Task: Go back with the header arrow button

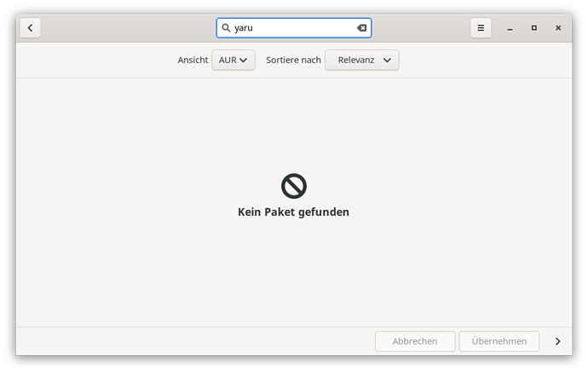Action: 30,28
